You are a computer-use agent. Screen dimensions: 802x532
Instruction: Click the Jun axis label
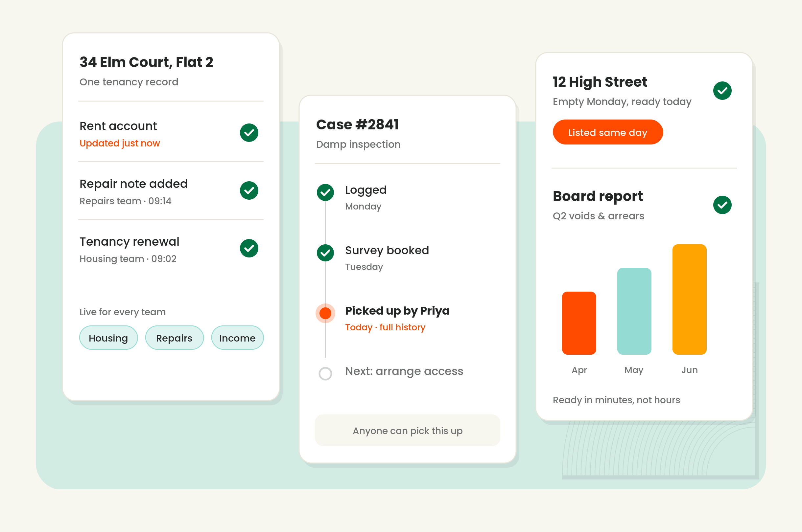pyautogui.click(x=689, y=370)
